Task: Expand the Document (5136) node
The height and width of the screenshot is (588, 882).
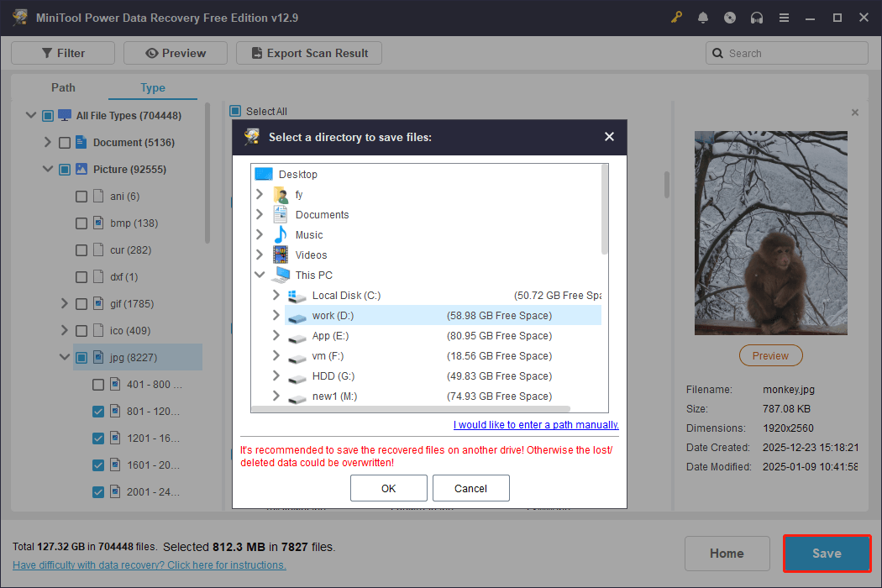Action: point(48,142)
